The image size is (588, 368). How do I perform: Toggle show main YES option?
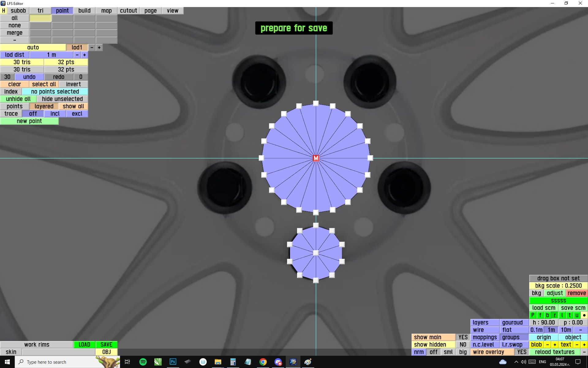(x=463, y=337)
